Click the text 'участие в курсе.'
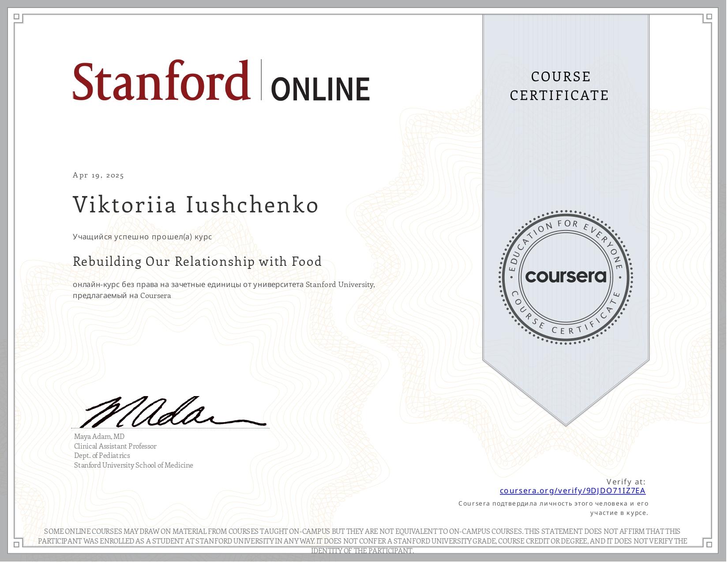The image size is (728, 563). 619,513
